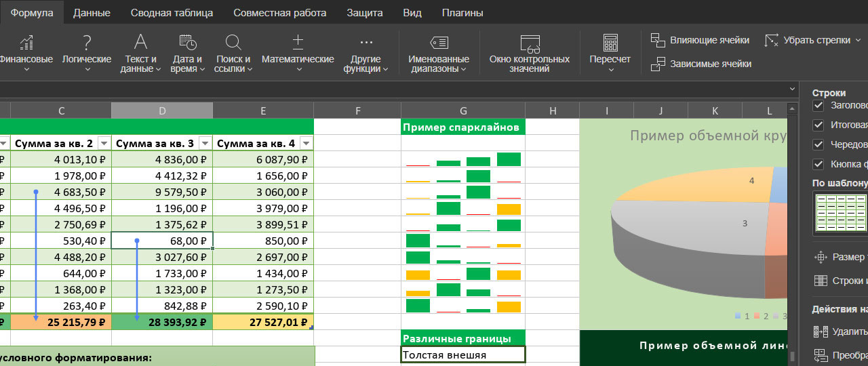This screenshot has height=366, width=868.
Task: Open the Сводная таблица tab
Action: coord(172,13)
